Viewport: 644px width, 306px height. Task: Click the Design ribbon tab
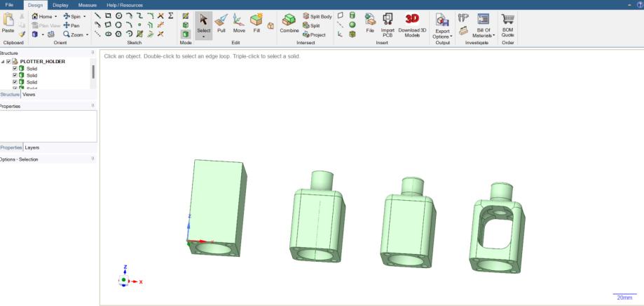point(35,6)
